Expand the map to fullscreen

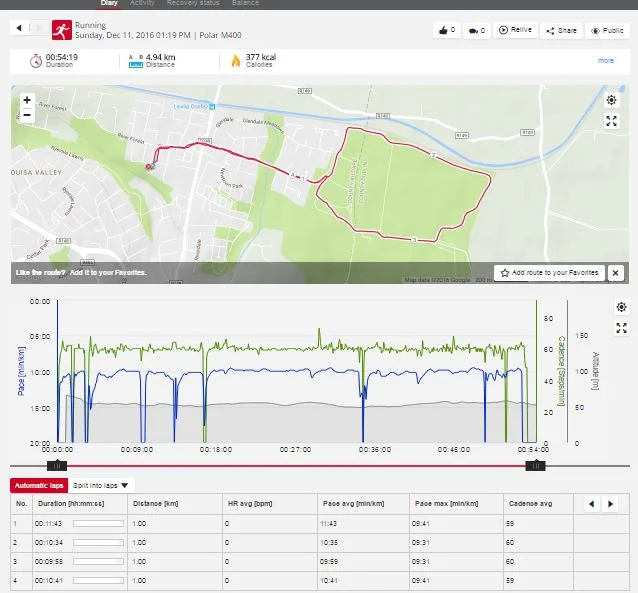pos(611,121)
